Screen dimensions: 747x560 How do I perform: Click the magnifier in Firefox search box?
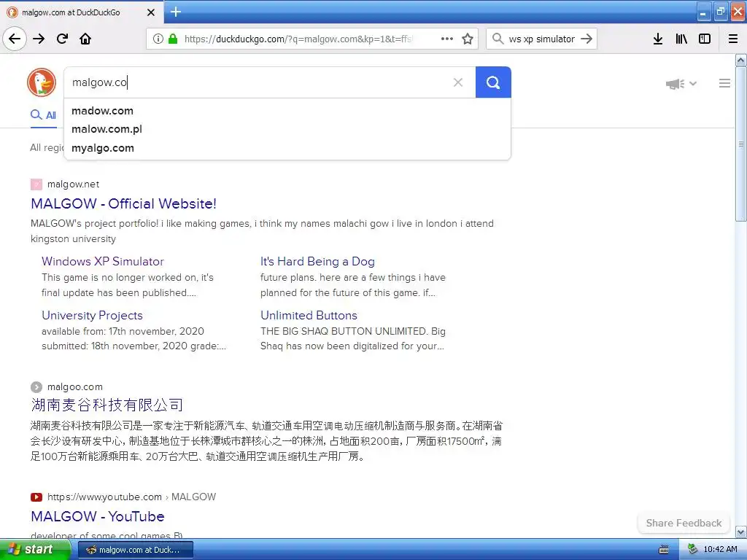[x=498, y=39]
